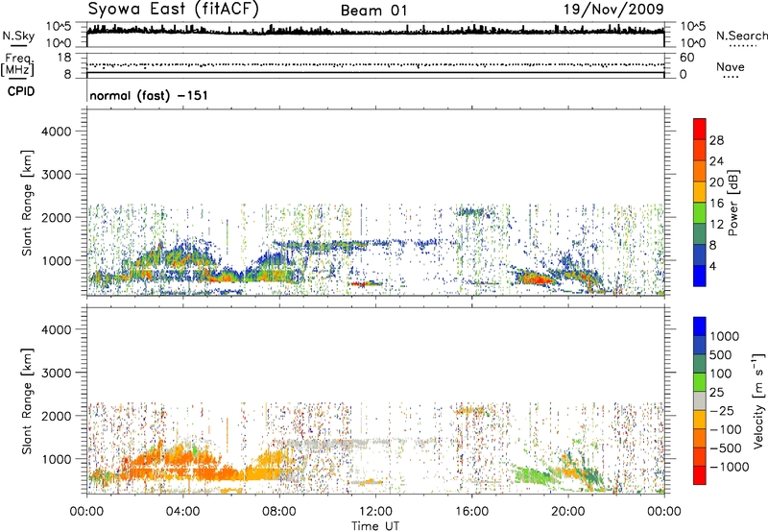Click the 'Power [dB]' colorbar label
Viewport: 768px width, 532px height.
[x=733, y=203]
